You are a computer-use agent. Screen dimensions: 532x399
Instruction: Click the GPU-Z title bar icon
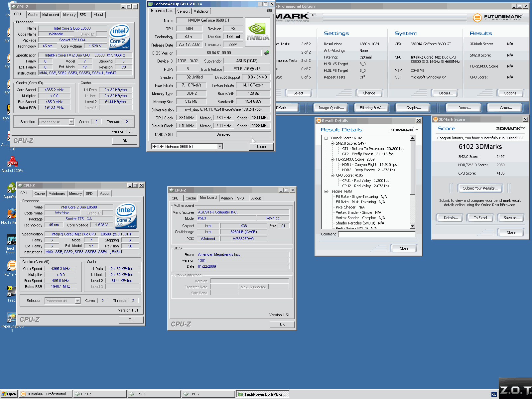pyautogui.click(x=151, y=4)
